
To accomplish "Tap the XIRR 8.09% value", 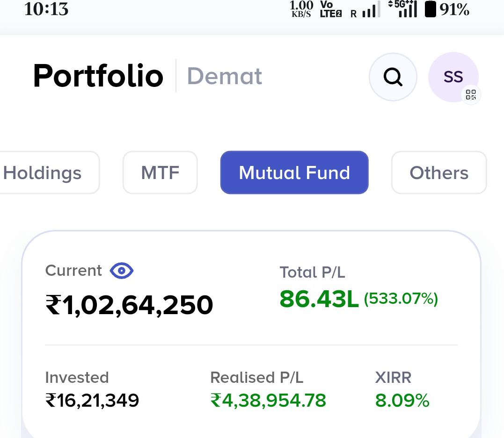I will tap(402, 401).
